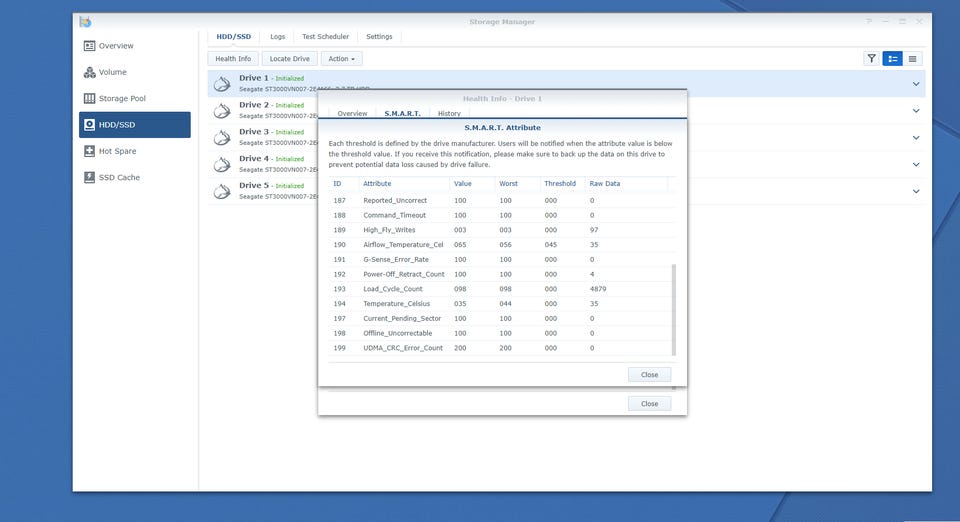Click the Drive 3 disk icon
960x522 pixels.
pos(222,137)
